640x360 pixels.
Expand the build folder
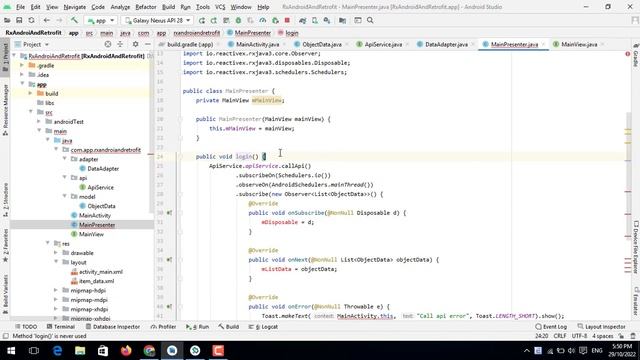click(x=31, y=93)
